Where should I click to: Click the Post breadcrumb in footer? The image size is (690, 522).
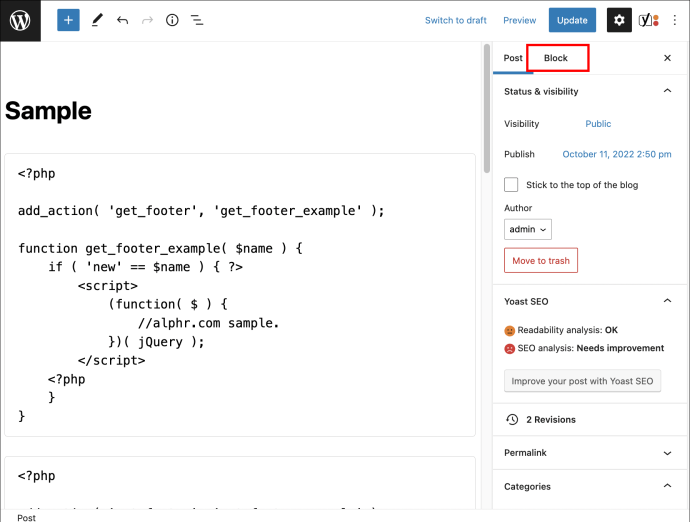pyautogui.click(x=26, y=518)
